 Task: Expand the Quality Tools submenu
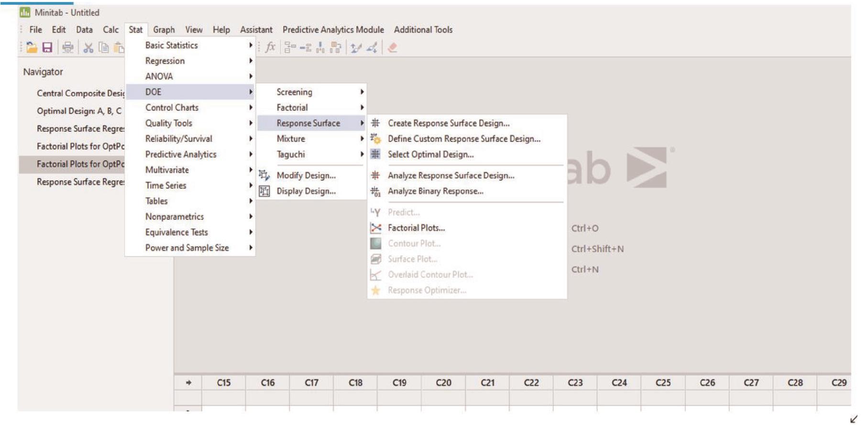click(x=190, y=123)
